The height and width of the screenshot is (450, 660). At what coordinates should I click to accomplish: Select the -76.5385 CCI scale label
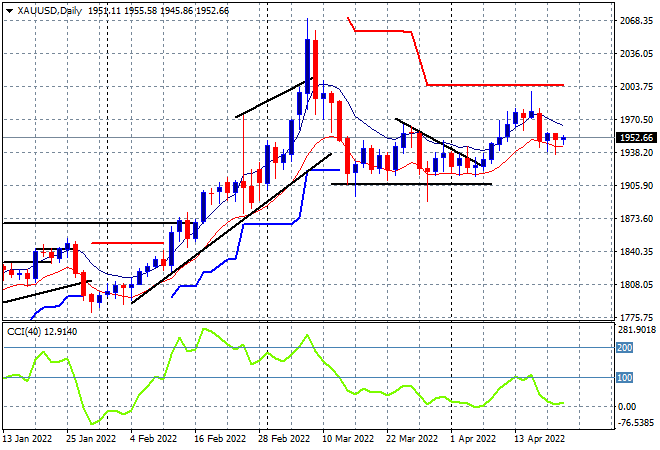coord(637,422)
